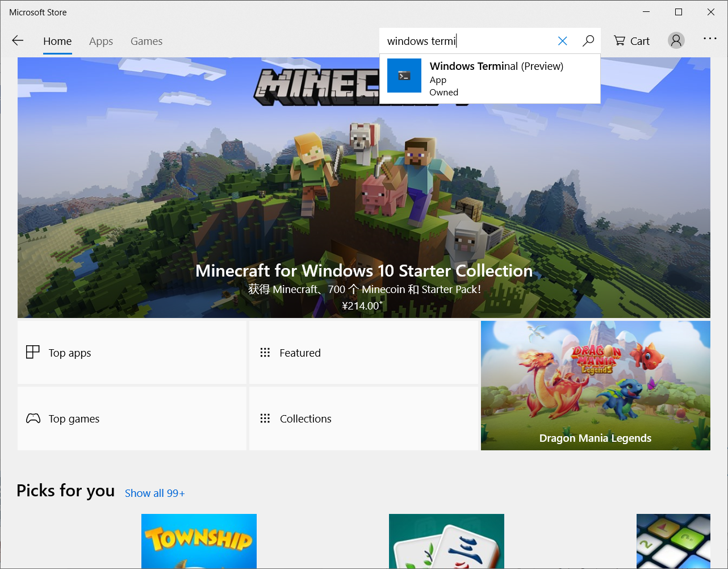Screen dimensions: 728x569
Task: Switch to the Games tab
Action: point(147,41)
